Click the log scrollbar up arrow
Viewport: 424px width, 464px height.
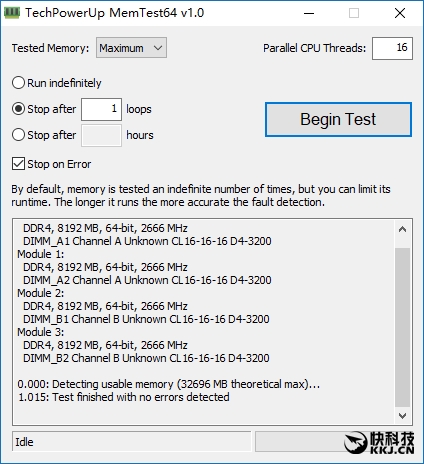click(402, 229)
